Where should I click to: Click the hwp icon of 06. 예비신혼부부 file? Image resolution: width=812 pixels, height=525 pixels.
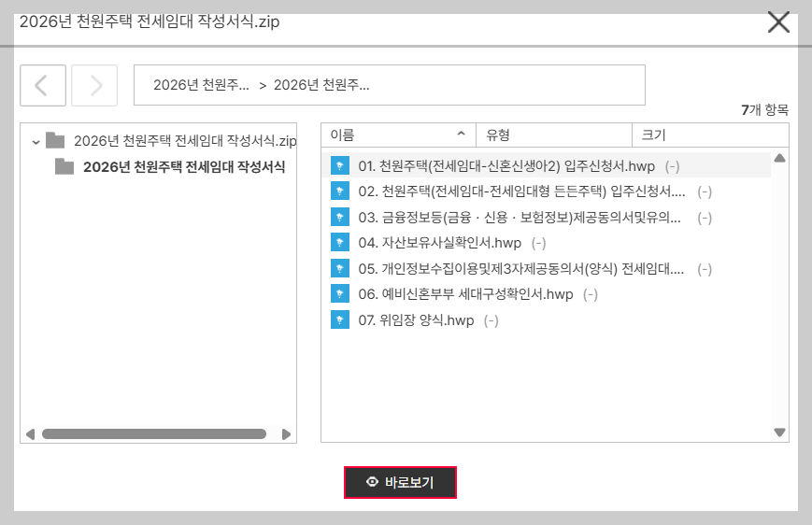coord(340,294)
